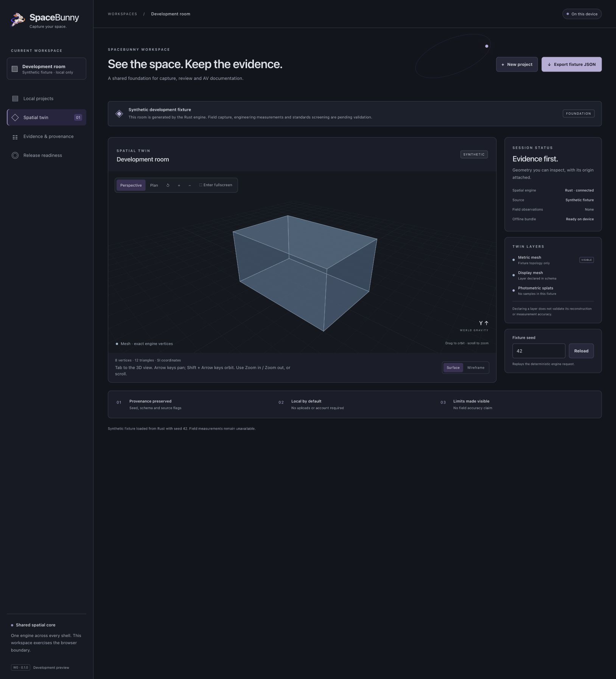Viewport: 616px width, 679px height.
Task: Click 'Drag to orbit · scroll to zoom' hint
Action: [x=467, y=343]
